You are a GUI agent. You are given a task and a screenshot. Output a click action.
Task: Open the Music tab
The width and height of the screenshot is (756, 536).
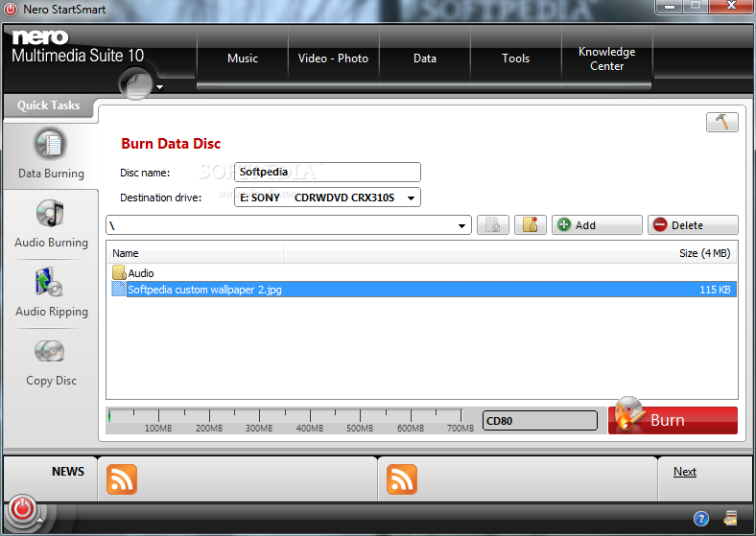pos(243,58)
